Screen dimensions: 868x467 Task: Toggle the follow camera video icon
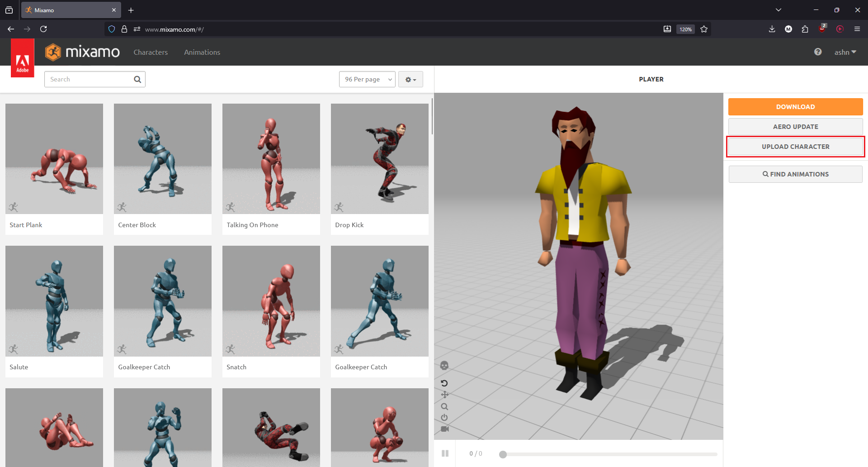tap(445, 429)
